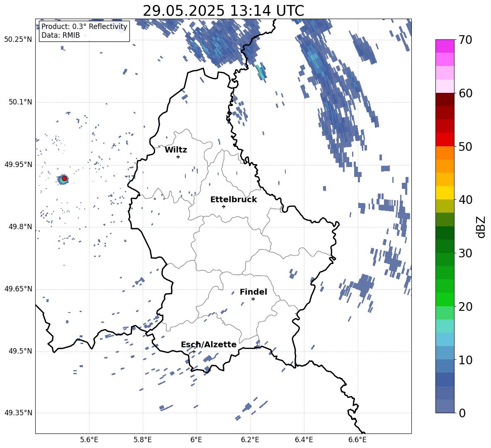Screen dimensions: 491x448
Task: Click the 20 tick on colorbar
Action: click(x=466, y=307)
